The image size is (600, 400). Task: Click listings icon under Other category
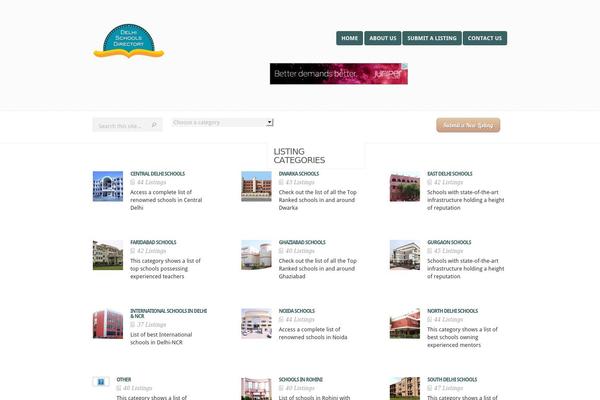(119, 388)
